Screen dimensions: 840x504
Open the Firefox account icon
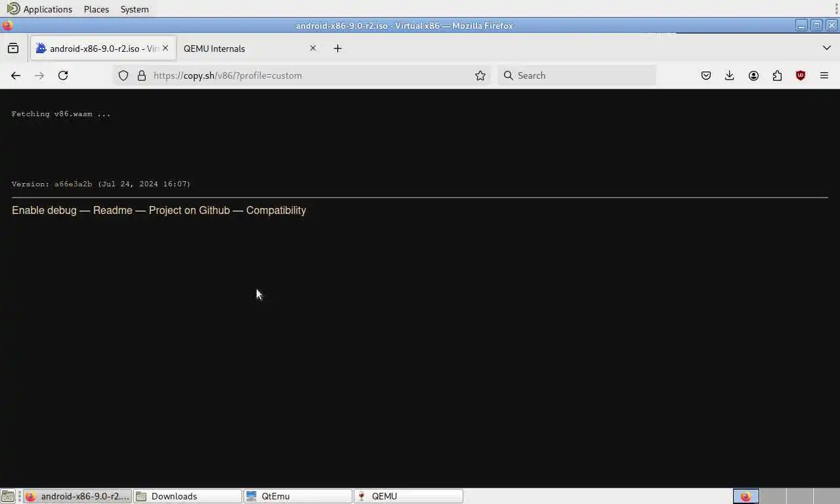[x=753, y=75]
